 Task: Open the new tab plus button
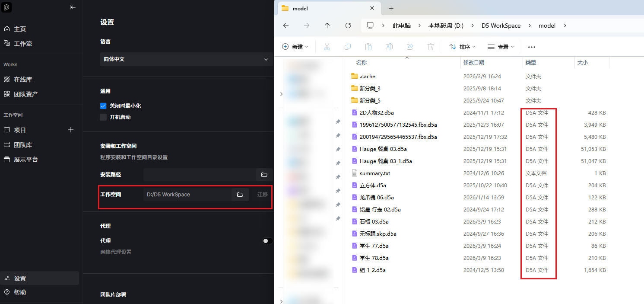pyautogui.click(x=391, y=8)
